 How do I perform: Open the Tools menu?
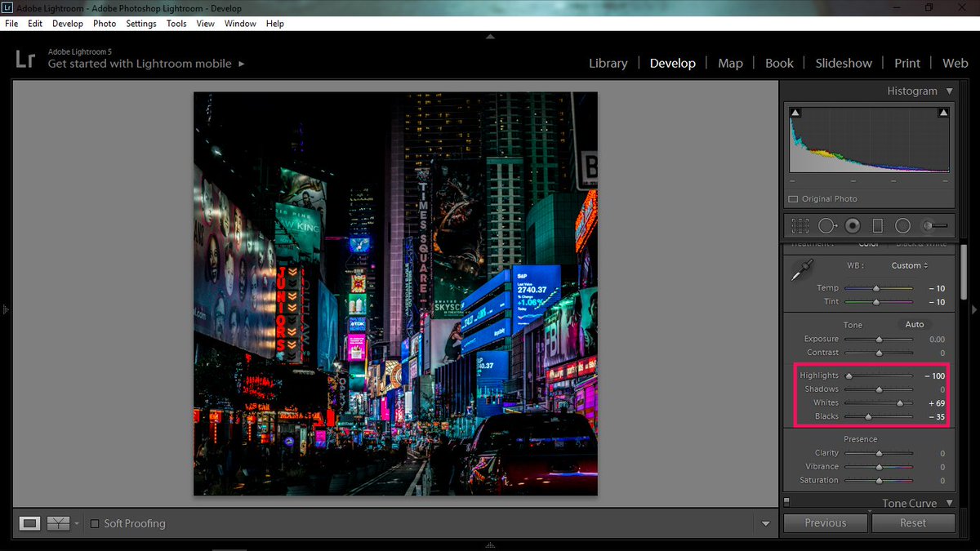tap(176, 24)
